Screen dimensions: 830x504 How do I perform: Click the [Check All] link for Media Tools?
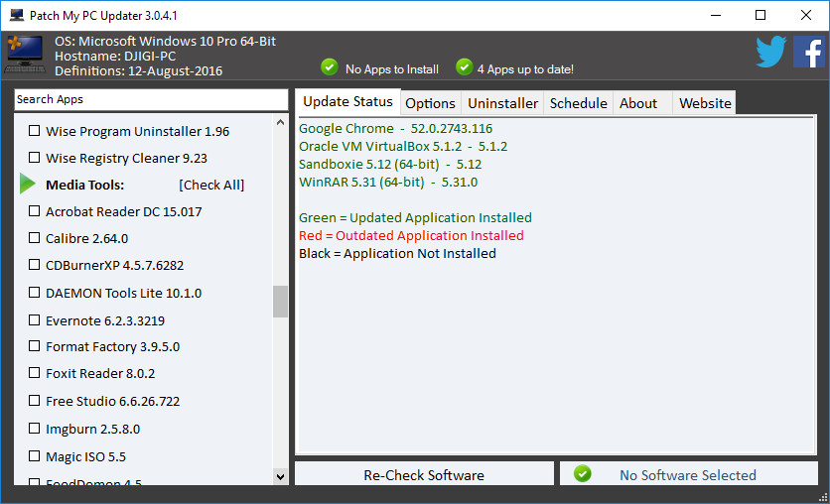[x=211, y=186]
